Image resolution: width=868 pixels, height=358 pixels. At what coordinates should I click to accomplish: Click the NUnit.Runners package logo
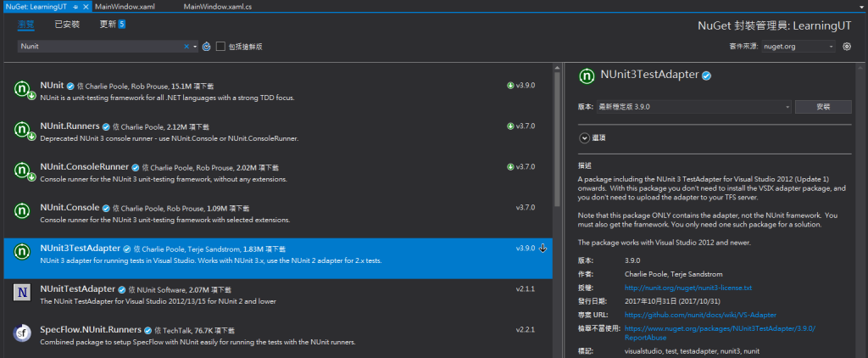pyautogui.click(x=21, y=129)
